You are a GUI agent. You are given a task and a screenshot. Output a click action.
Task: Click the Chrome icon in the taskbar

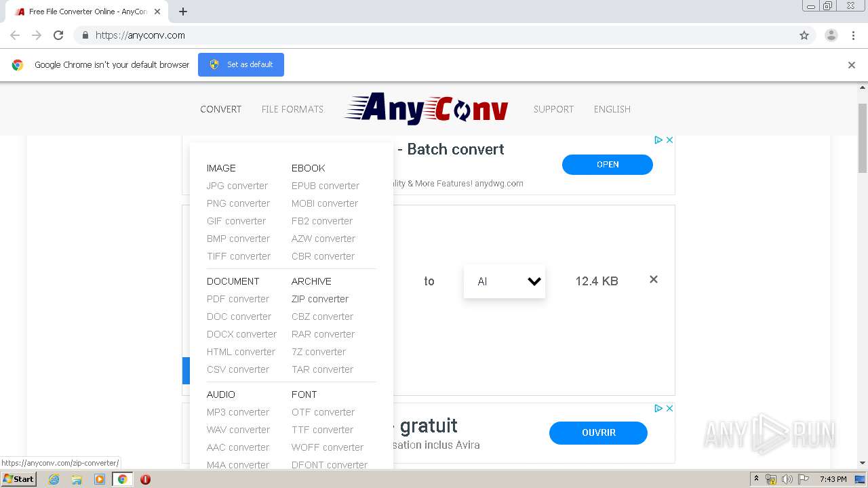(122, 479)
